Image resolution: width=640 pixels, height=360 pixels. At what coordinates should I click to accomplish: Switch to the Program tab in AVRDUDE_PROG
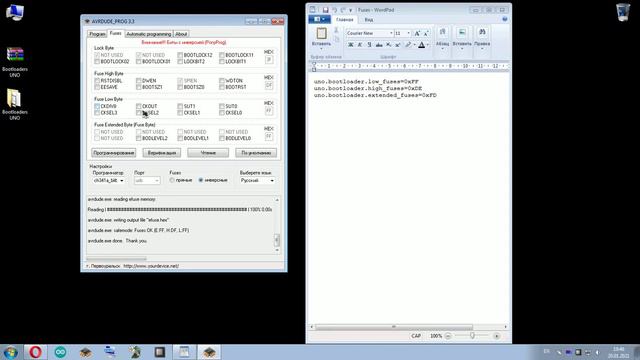(x=97, y=34)
